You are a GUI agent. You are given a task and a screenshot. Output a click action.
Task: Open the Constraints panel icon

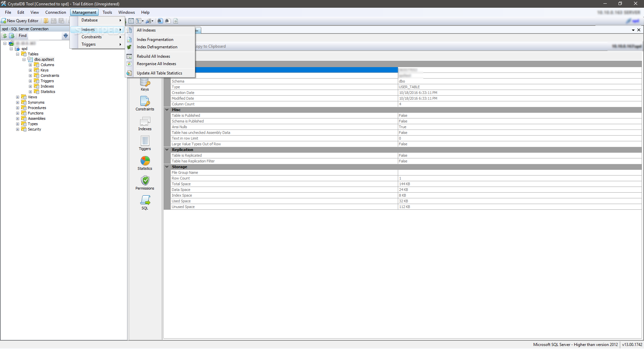(x=145, y=103)
